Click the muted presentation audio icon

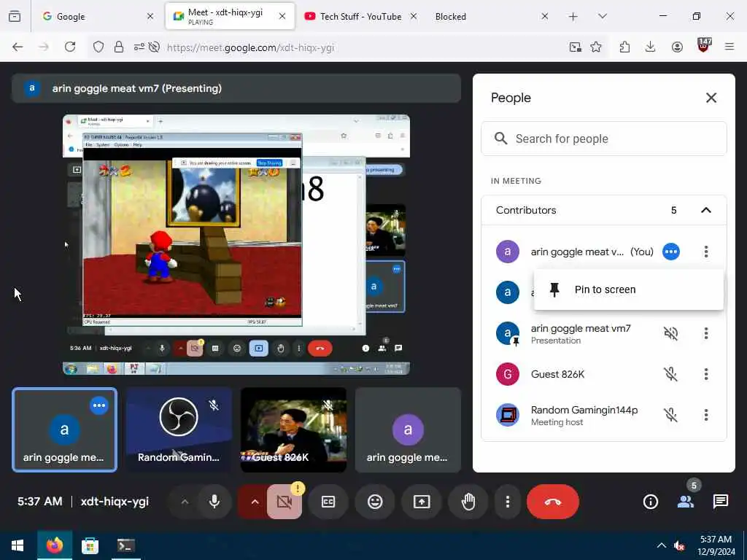671,333
